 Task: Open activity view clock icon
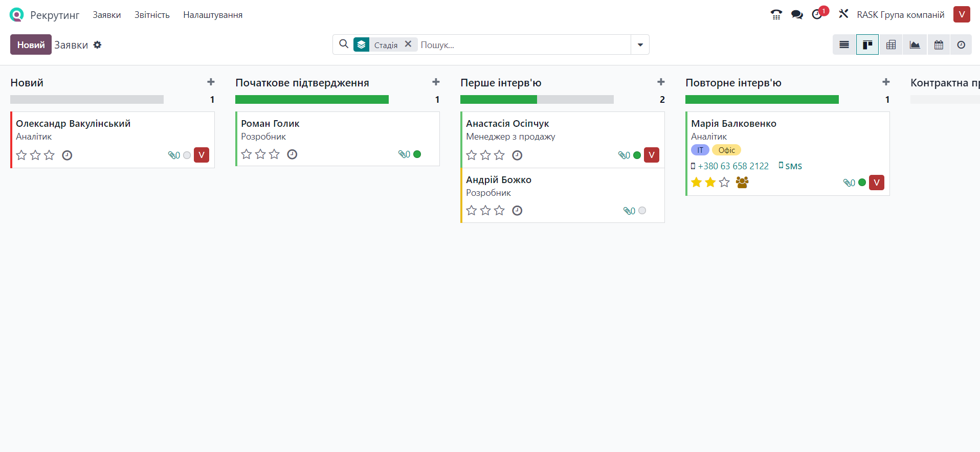coord(961,45)
